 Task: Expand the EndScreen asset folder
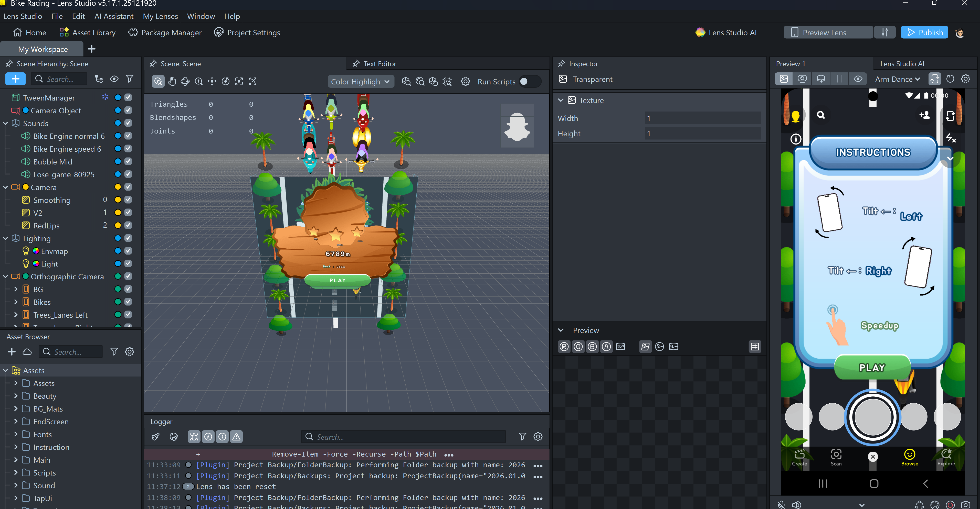[16, 421]
